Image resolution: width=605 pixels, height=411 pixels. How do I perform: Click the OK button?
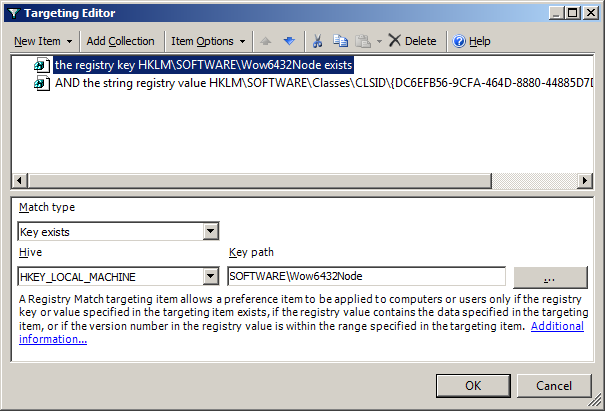tap(473, 385)
